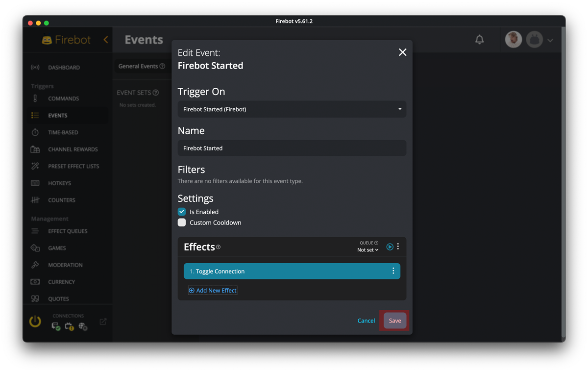Toggle connections with the power button
The height and width of the screenshot is (372, 588).
pos(35,322)
